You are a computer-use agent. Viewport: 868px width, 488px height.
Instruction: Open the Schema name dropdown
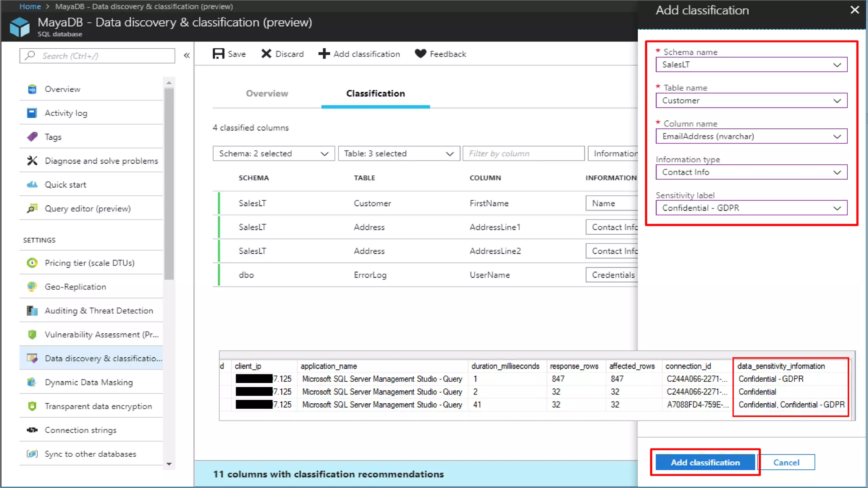click(x=751, y=65)
